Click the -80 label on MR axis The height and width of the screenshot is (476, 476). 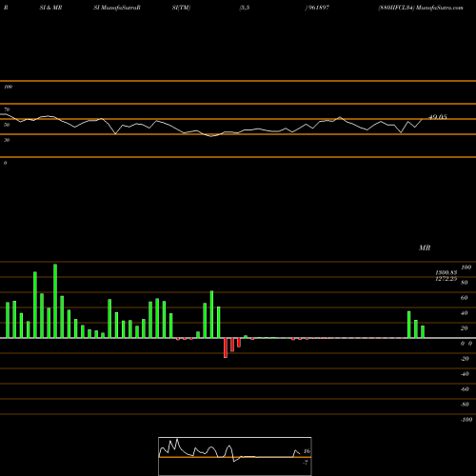click(465, 405)
